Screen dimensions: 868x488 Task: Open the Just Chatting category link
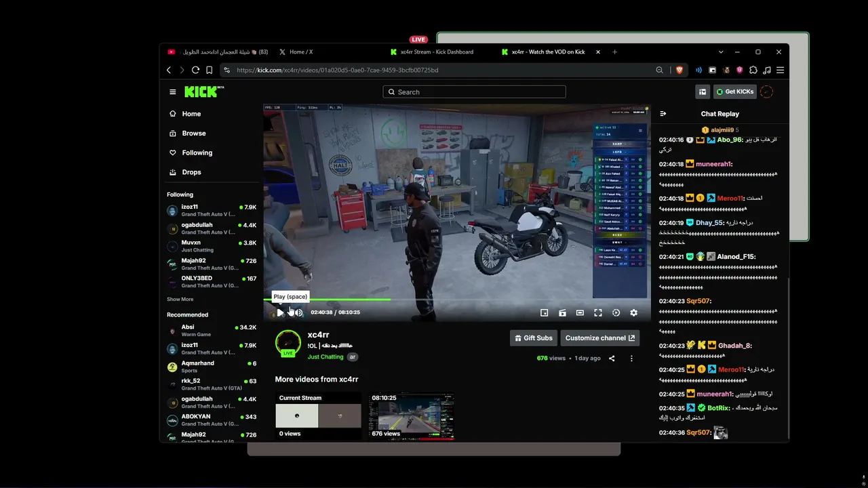pyautogui.click(x=325, y=357)
